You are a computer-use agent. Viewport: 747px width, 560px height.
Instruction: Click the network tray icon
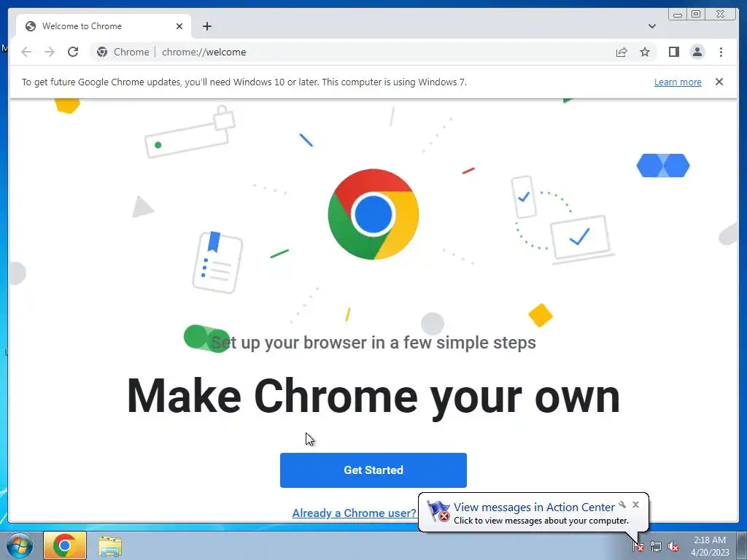point(656,547)
